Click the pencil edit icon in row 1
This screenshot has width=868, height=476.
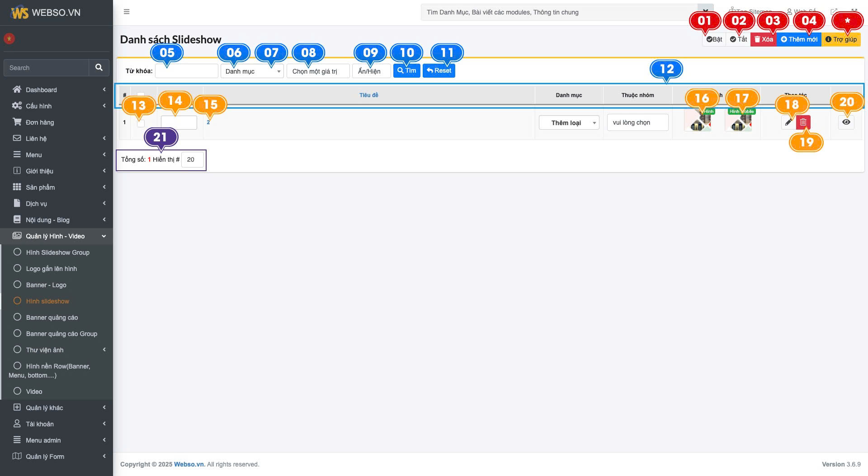pos(788,122)
